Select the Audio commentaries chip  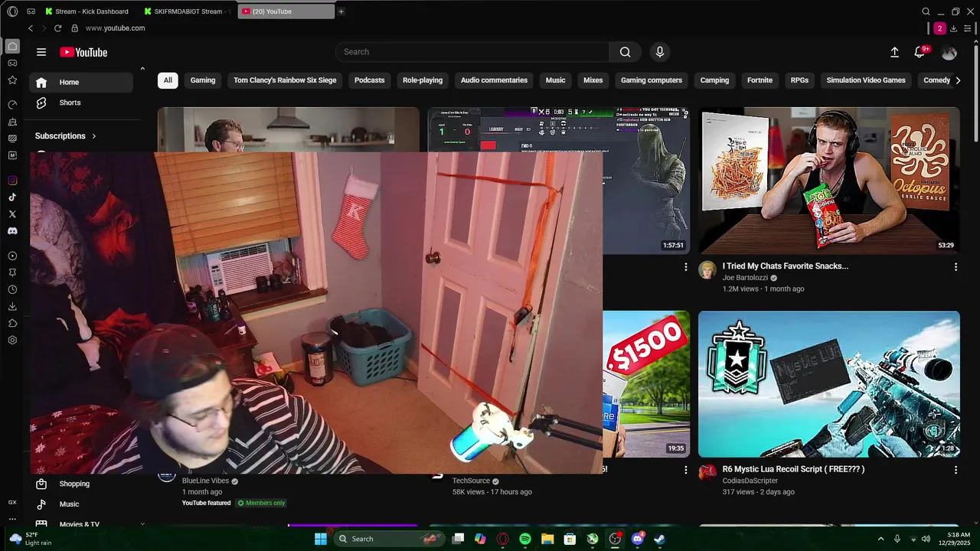494,80
